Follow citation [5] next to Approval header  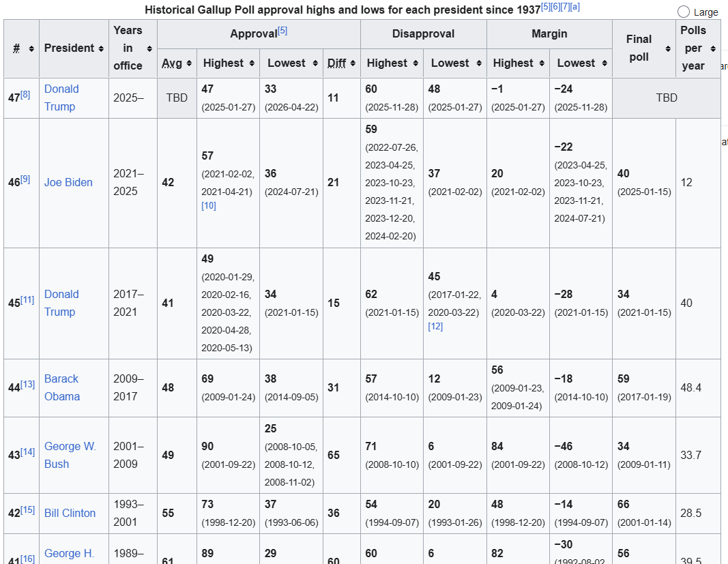[282, 31]
